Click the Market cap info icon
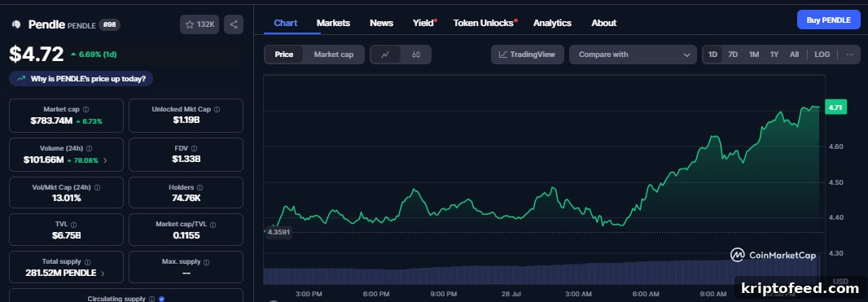 [x=85, y=110]
